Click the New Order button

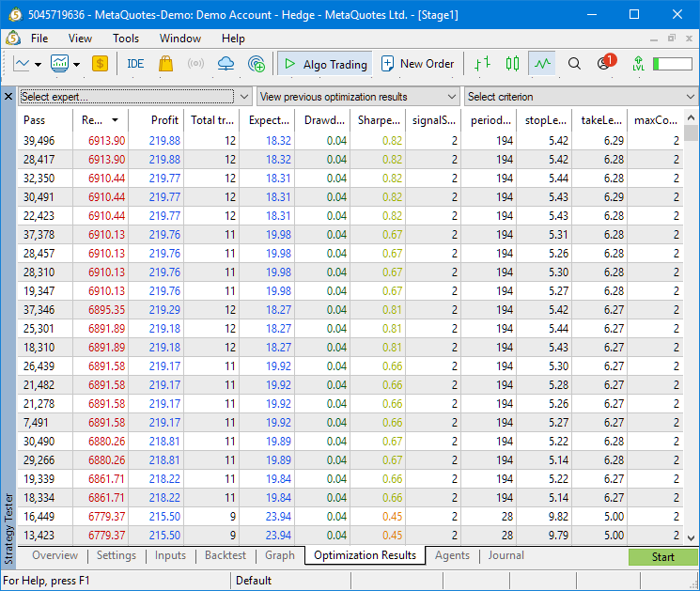point(417,64)
